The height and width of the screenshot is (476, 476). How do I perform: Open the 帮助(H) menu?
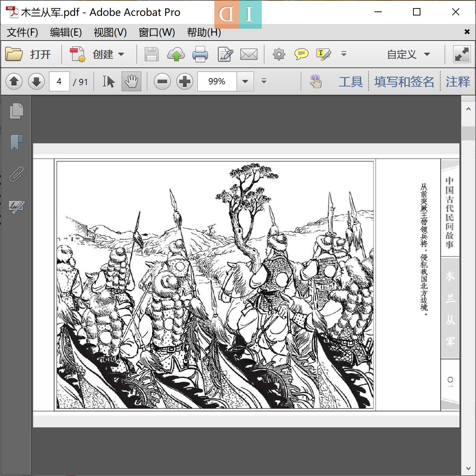click(x=204, y=32)
